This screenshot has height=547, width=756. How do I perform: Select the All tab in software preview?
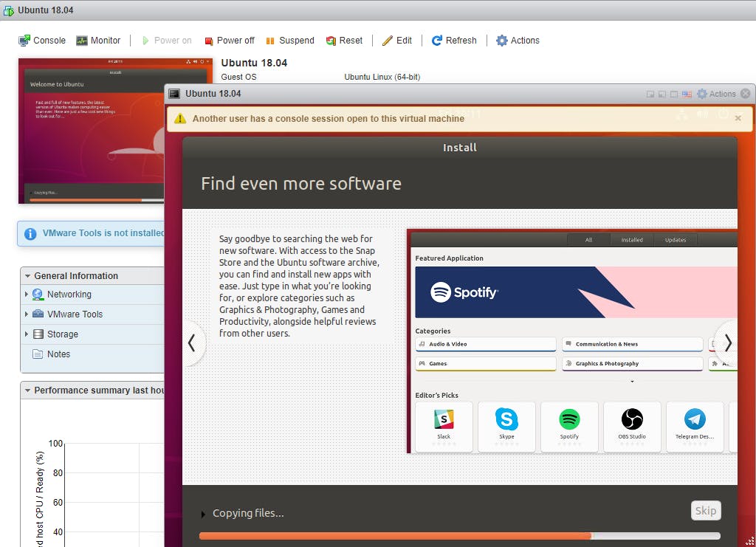click(588, 240)
